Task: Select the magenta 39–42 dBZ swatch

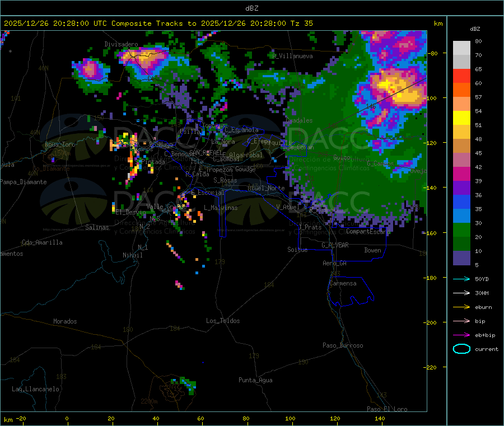Action: [x=461, y=174]
